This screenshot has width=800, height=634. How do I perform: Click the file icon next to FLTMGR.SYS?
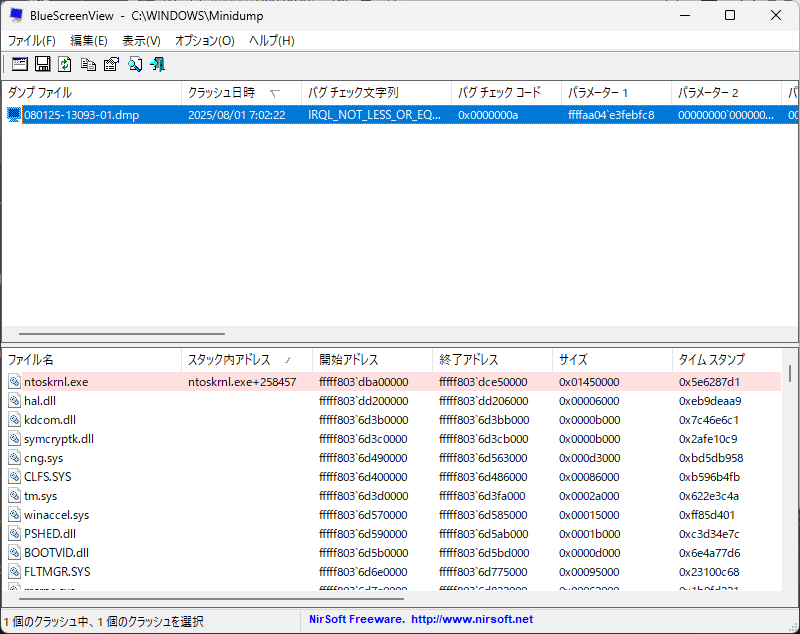pos(14,572)
